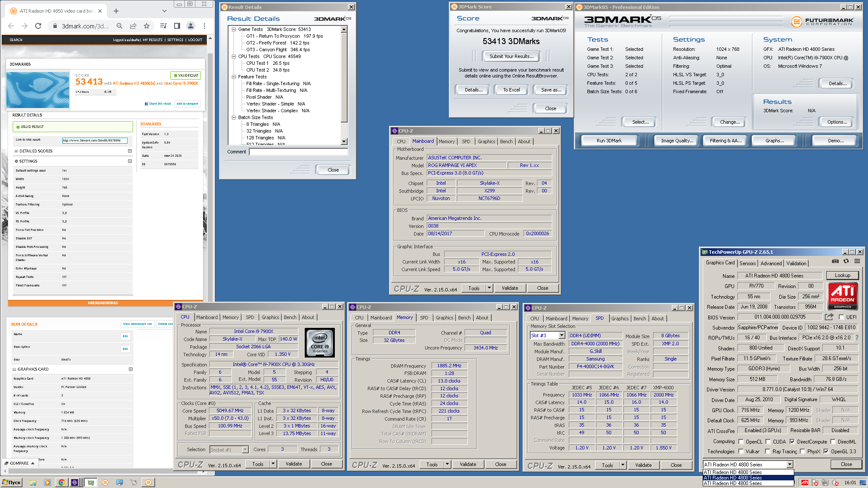Reload the Chrome page
The width and height of the screenshot is (868, 488).
pos(38,26)
